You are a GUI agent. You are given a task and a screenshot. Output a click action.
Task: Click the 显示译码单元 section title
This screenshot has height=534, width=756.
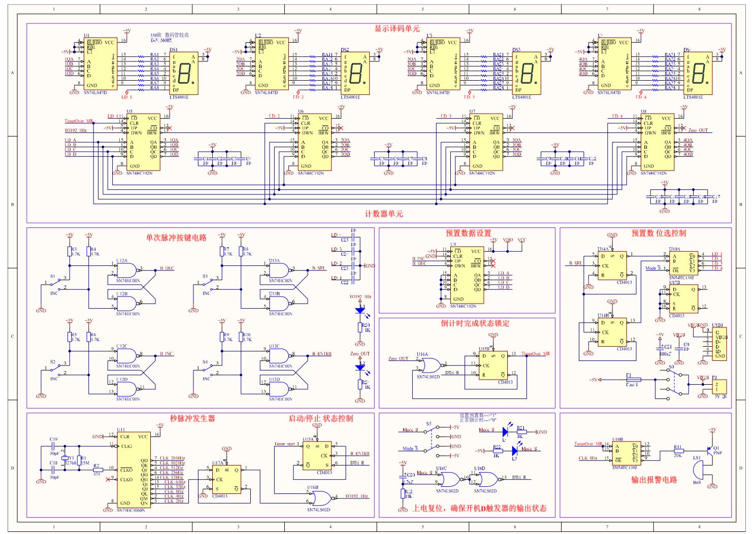click(x=397, y=29)
